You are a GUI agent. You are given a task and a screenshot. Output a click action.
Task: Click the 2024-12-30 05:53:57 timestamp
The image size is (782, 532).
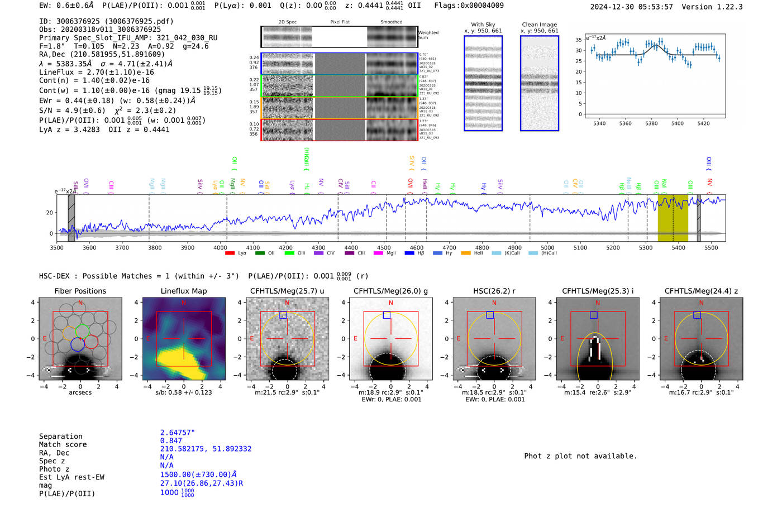(631, 7)
